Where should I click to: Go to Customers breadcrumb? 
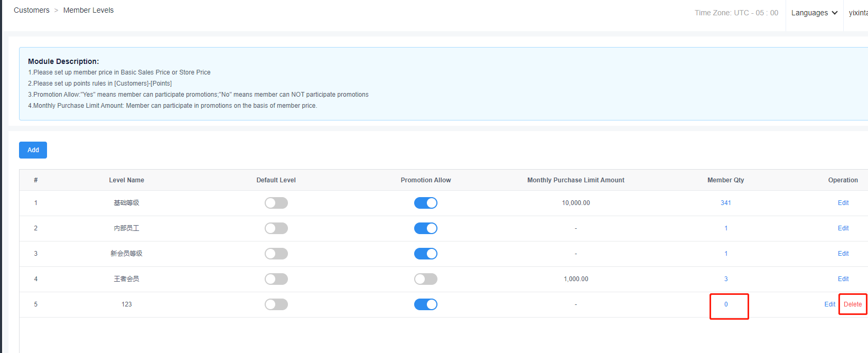click(x=32, y=10)
